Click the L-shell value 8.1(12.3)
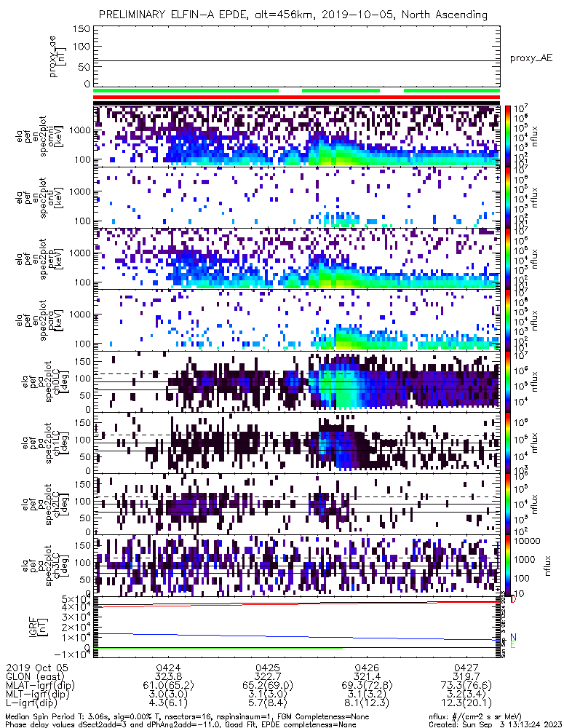Image resolution: width=564 pixels, height=728 pixels. point(368,703)
